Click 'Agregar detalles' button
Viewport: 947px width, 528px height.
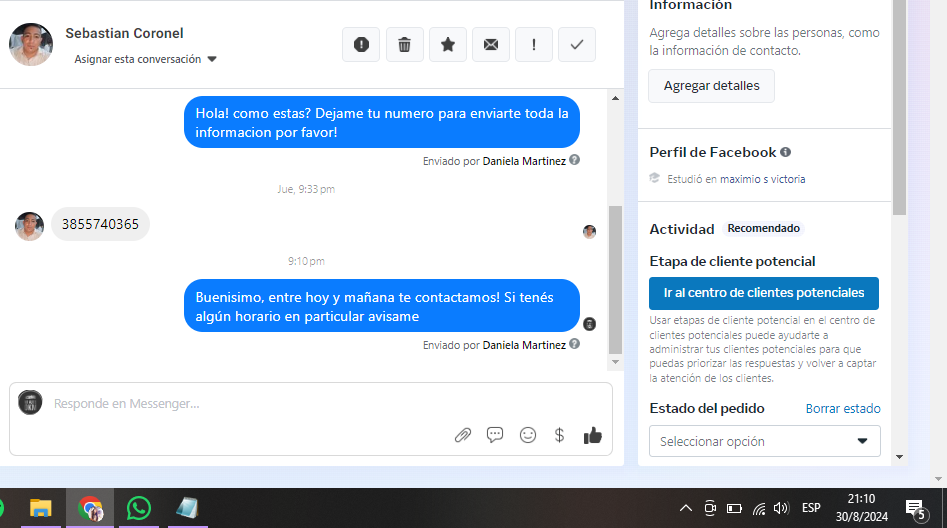711,86
